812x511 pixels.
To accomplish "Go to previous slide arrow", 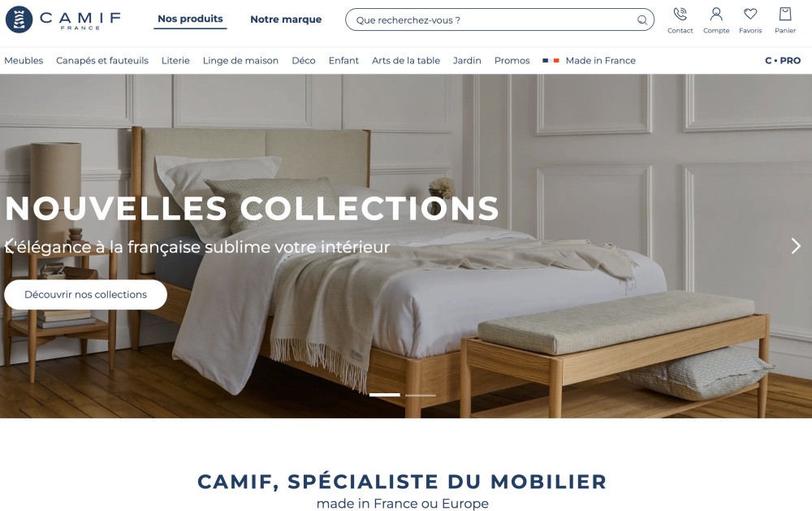I will coord(9,246).
